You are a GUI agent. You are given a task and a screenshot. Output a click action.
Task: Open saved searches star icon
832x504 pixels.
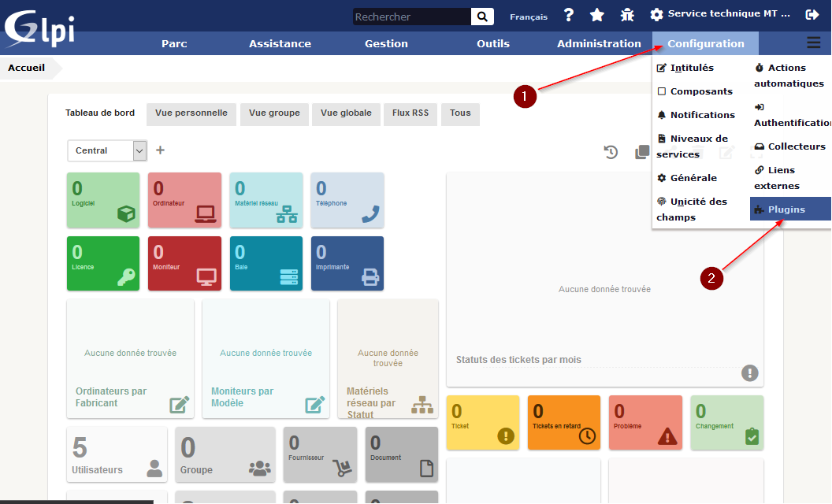coord(597,15)
